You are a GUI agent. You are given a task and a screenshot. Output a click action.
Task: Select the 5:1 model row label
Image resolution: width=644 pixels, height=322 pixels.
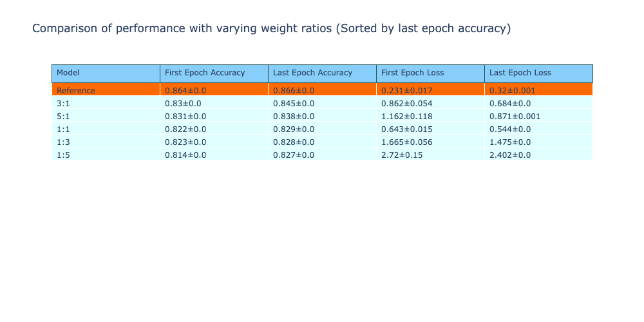tap(63, 116)
